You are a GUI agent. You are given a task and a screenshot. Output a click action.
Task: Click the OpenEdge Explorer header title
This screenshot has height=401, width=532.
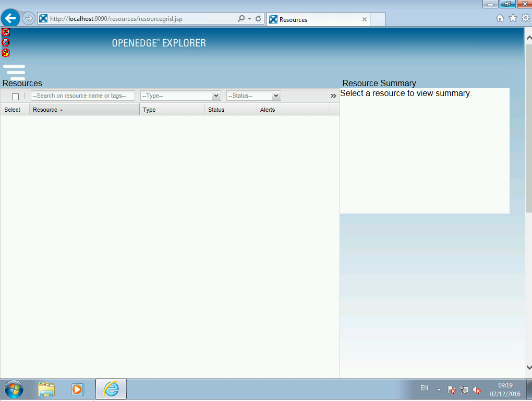(159, 43)
